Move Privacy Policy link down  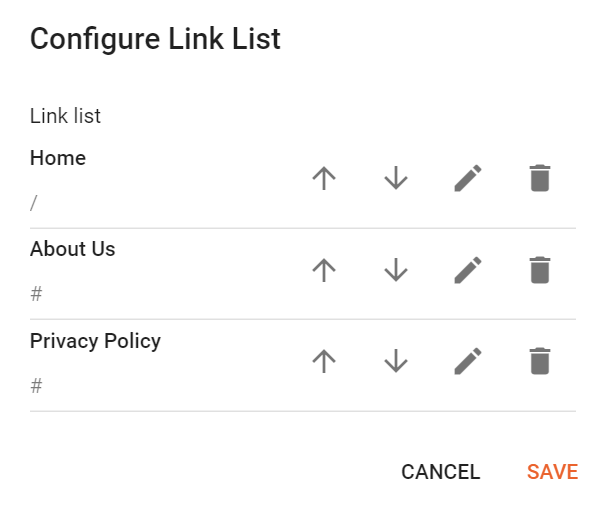tap(396, 361)
